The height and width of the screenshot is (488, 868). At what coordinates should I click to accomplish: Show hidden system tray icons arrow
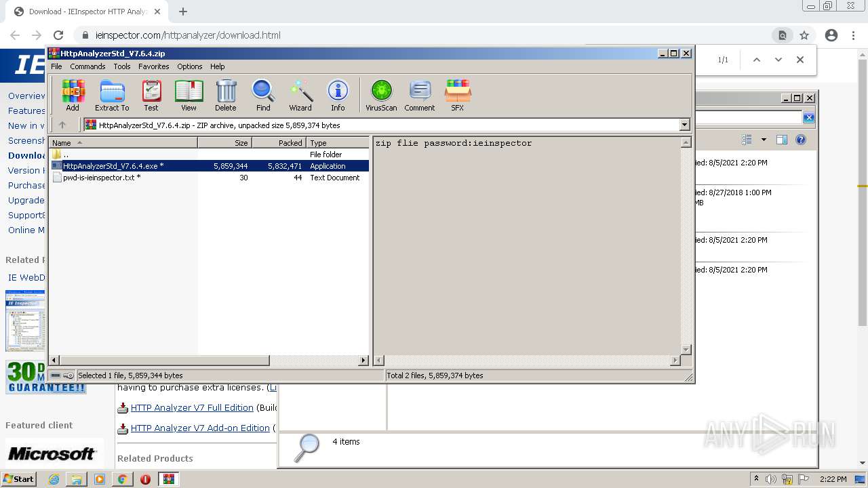[757, 479]
